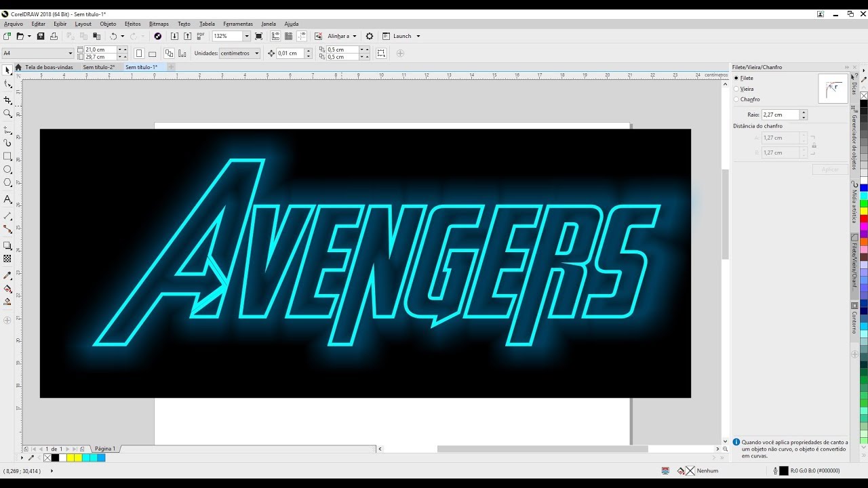Click the yellow swatch in document palette
This screenshot has width=868, height=488.
pos(71,458)
